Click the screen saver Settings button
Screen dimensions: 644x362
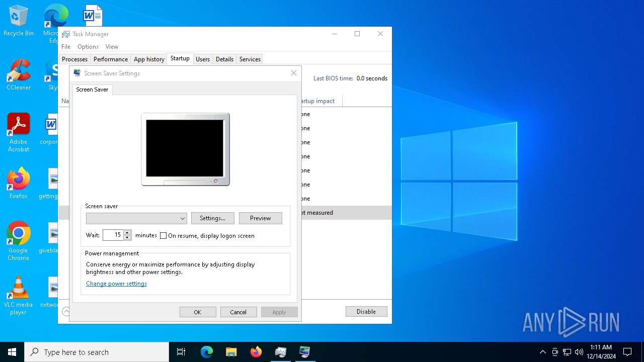(x=212, y=218)
